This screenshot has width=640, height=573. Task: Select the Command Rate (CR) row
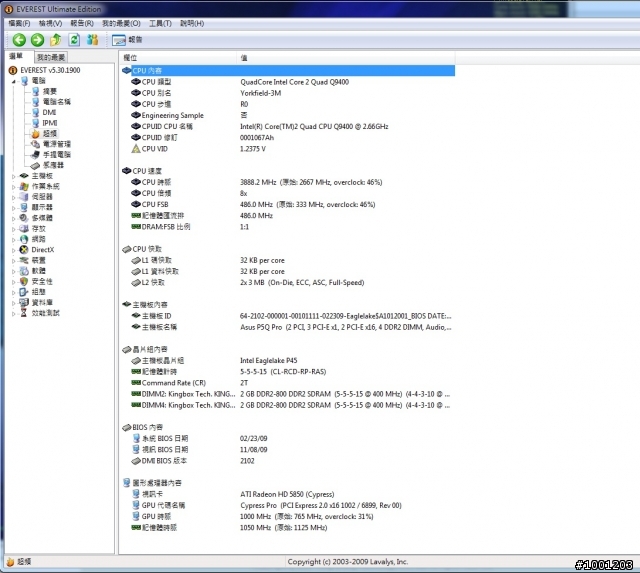coord(288,383)
